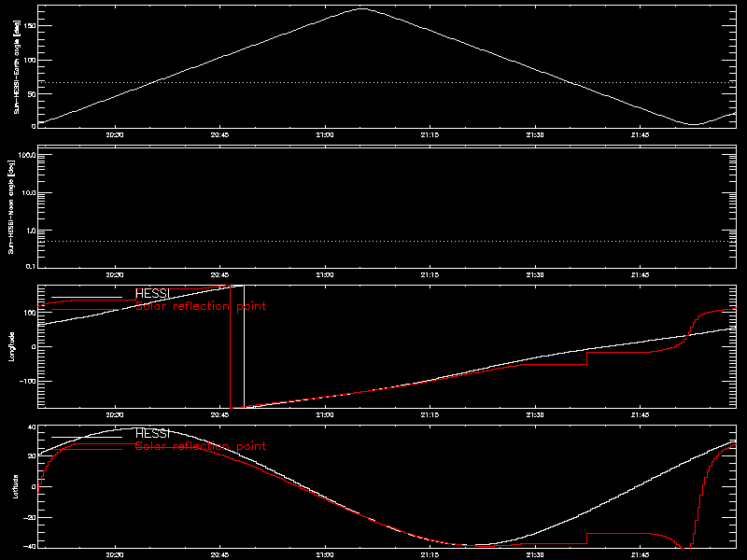Click the 21:45 time label under Latitude plot
Viewport: 747px width, 560px height.
point(641,555)
